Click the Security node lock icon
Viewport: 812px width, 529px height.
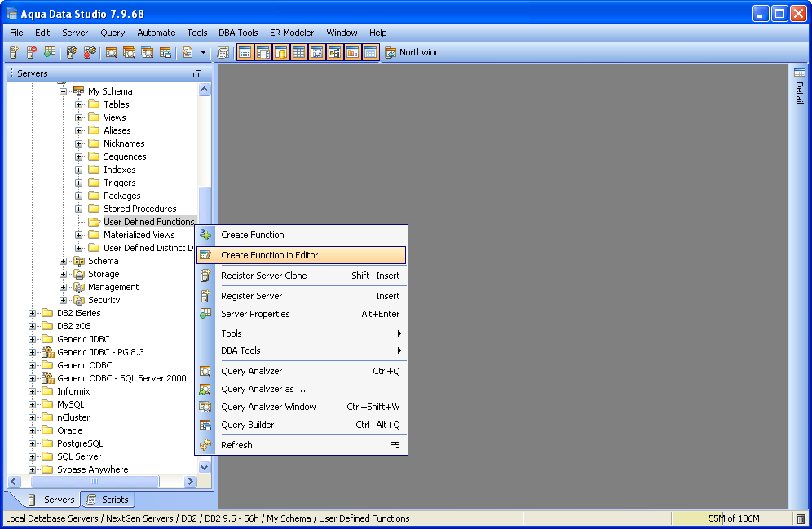(x=79, y=300)
